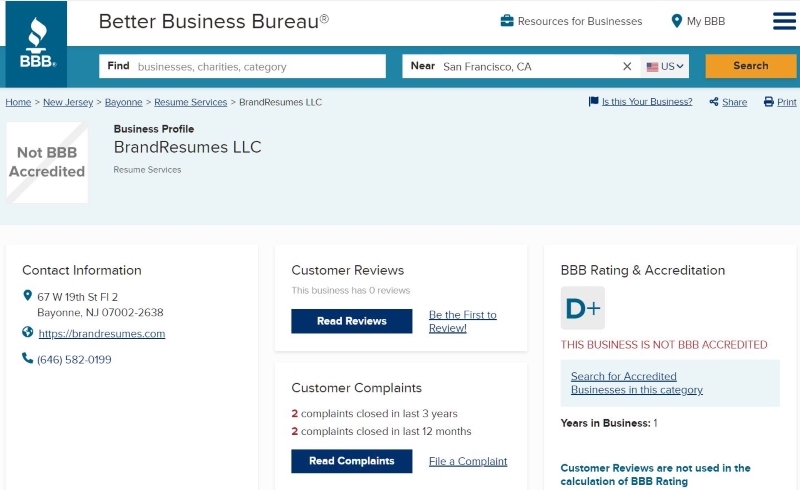Open the US country dropdown
Screen dimensions: 800x490
click(664, 66)
